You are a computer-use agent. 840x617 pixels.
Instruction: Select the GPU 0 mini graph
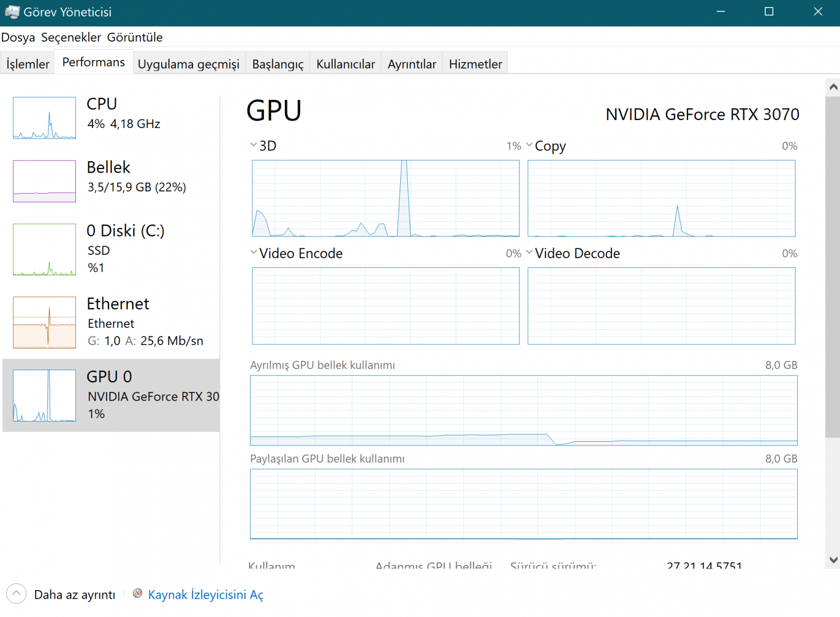[x=45, y=395]
